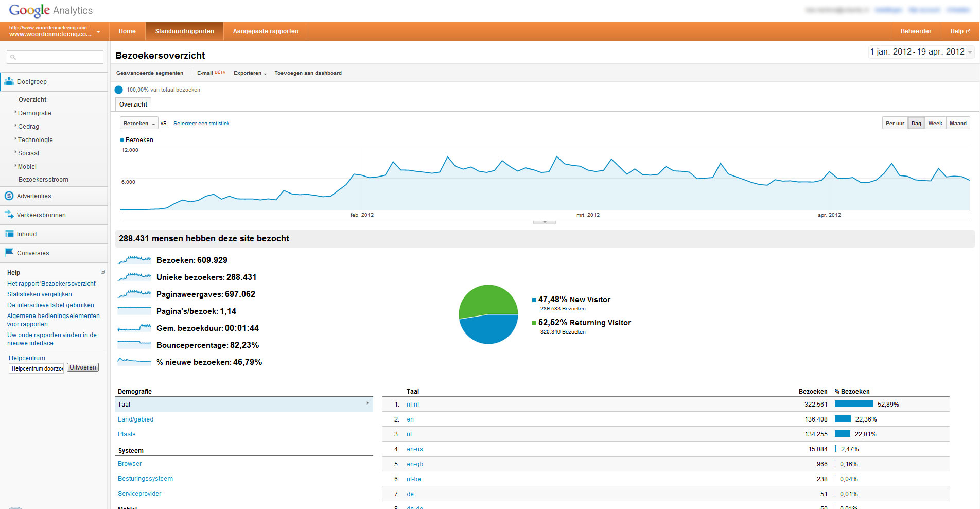Image resolution: width=980 pixels, height=509 pixels.
Task: Expand the Technologie menu item
Action: click(x=34, y=139)
